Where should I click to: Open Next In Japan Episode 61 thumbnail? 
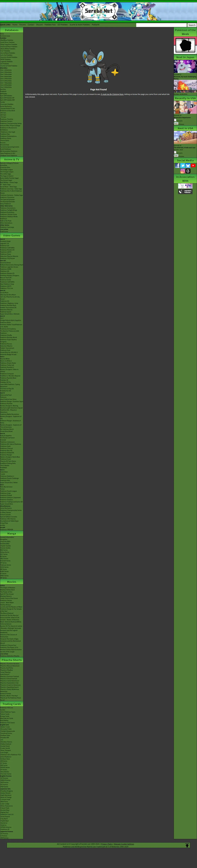tap(185, 67)
